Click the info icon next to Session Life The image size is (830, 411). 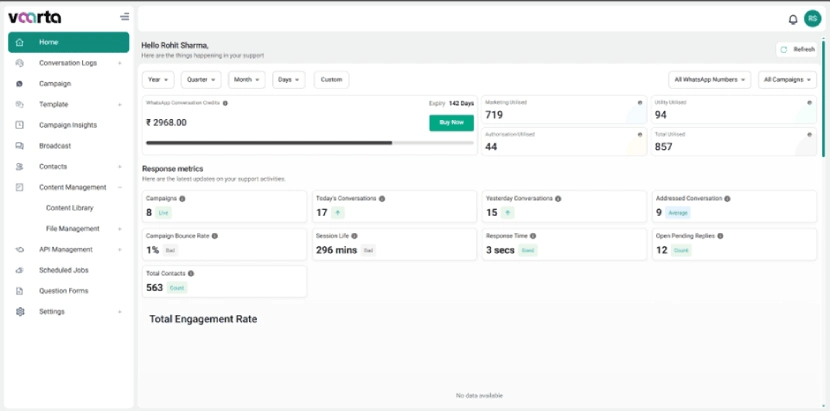[x=353, y=236]
